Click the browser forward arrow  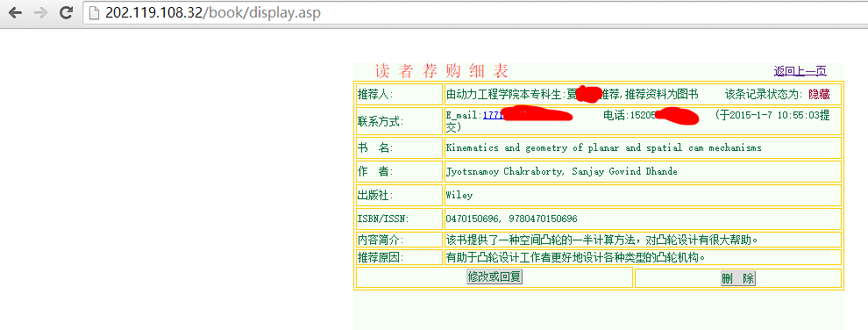tap(40, 13)
